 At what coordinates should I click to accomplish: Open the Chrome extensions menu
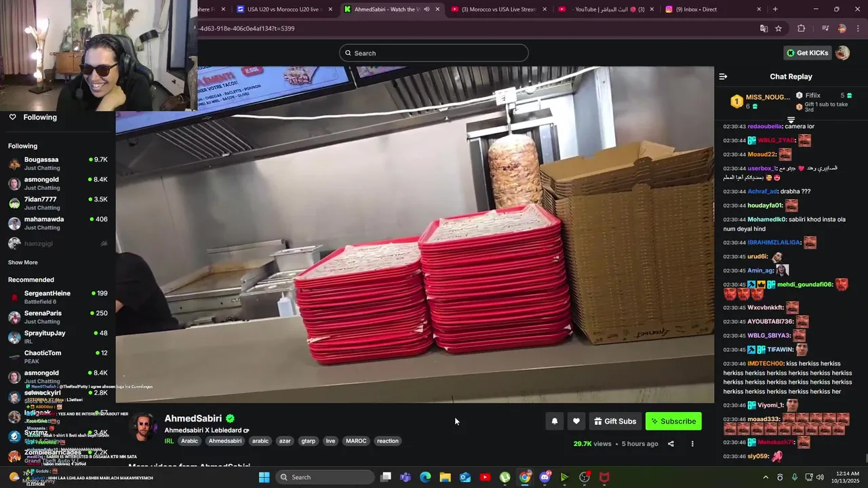(x=802, y=28)
